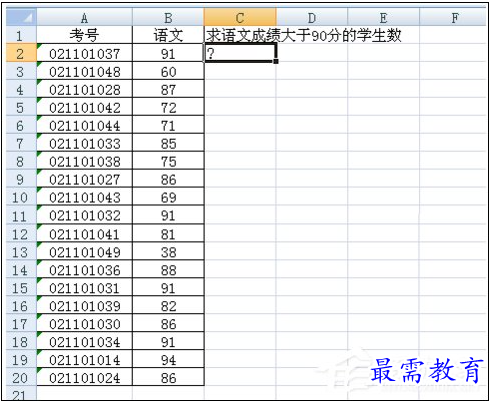This screenshot has height=402, width=492.
Task: Click exam number 021101049
Action: click(x=84, y=251)
